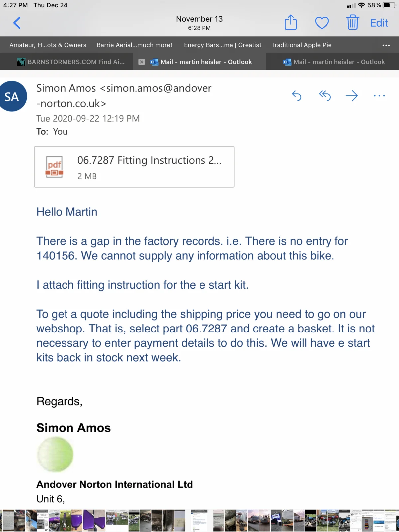Open the Energy Bars Greatist bookmark
This screenshot has width=399, height=532.
(222, 45)
